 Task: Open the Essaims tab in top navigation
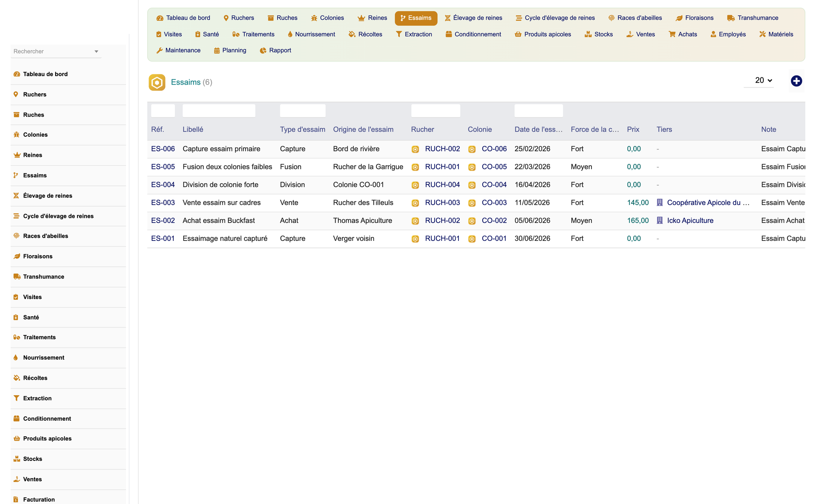point(416,18)
